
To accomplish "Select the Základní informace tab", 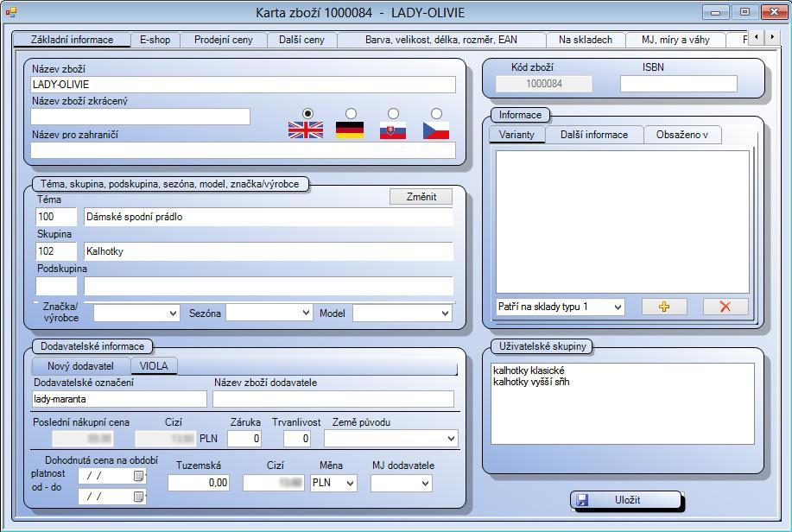I will tap(72, 40).
